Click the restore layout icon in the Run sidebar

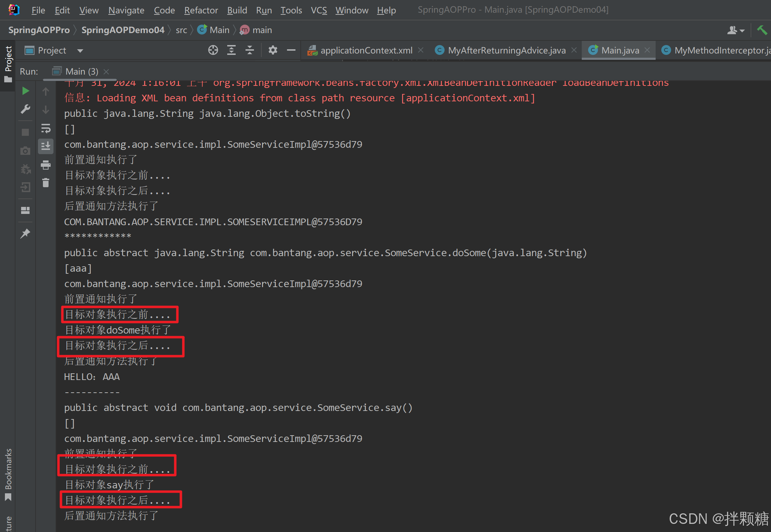[25, 210]
